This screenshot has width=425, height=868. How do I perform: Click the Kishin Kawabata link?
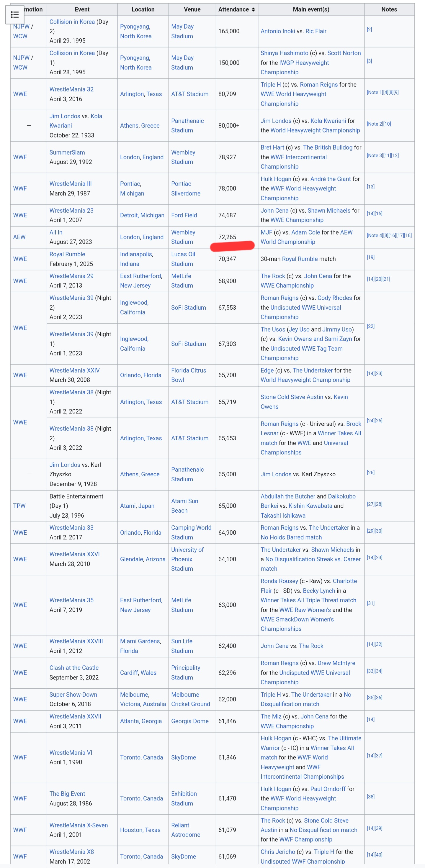[x=310, y=506]
